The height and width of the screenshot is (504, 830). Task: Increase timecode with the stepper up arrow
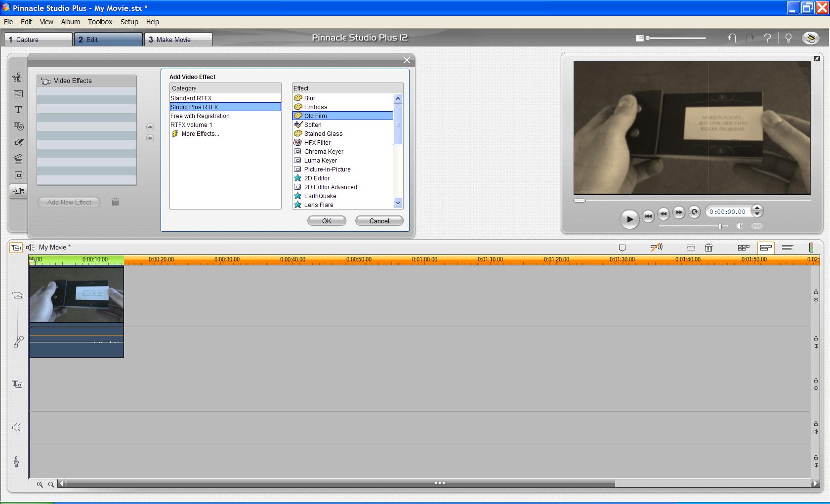point(757,208)
